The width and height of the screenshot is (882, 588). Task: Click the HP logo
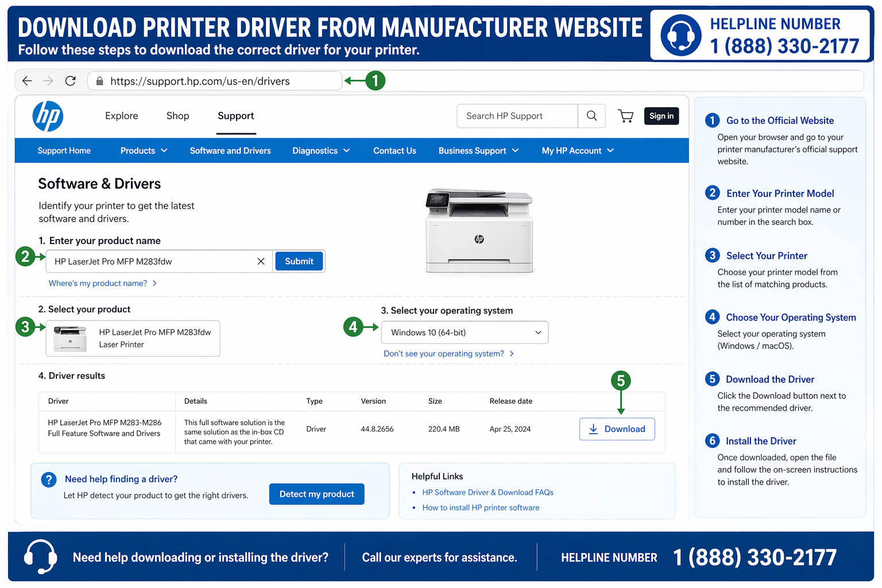click(x=48, y=116)
